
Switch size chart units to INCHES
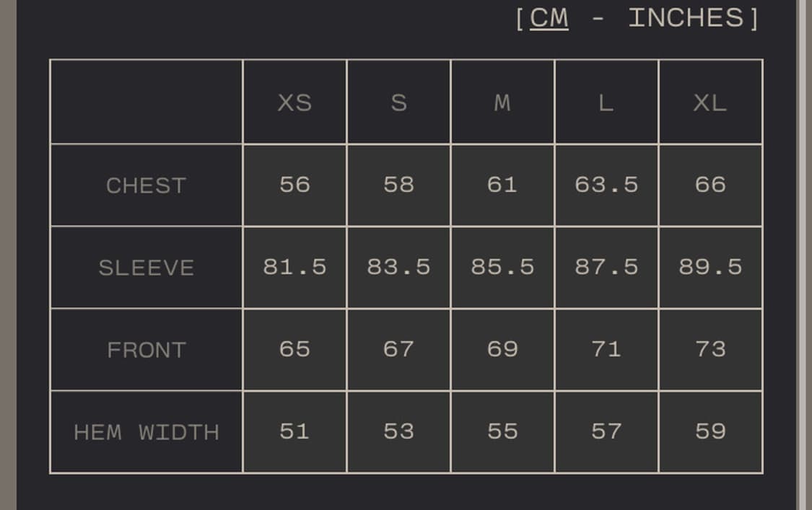click(x=686, y=18)
